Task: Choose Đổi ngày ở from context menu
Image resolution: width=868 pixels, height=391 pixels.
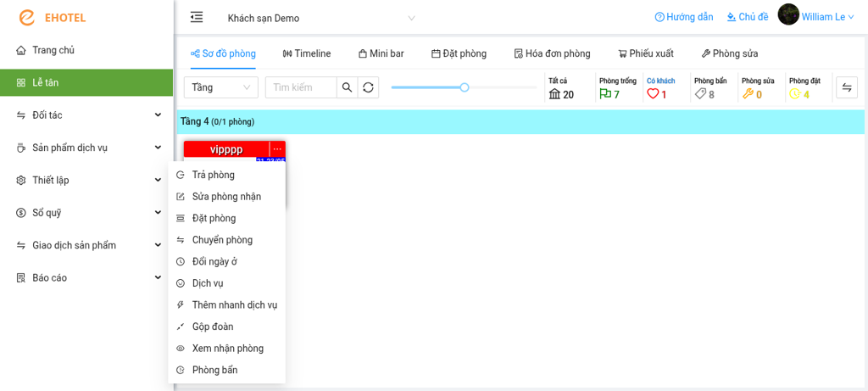Action: tap(227, 261)
